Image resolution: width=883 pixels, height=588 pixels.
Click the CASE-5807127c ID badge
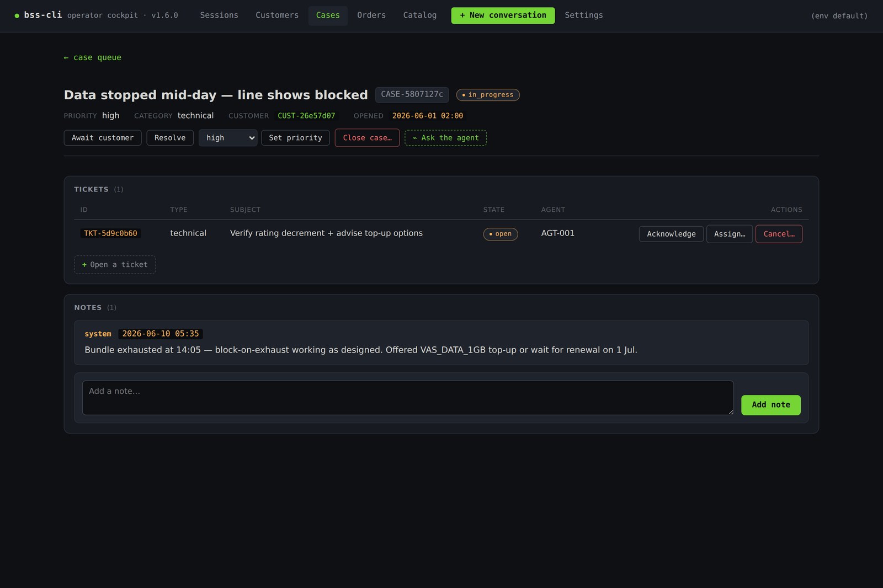412,94
